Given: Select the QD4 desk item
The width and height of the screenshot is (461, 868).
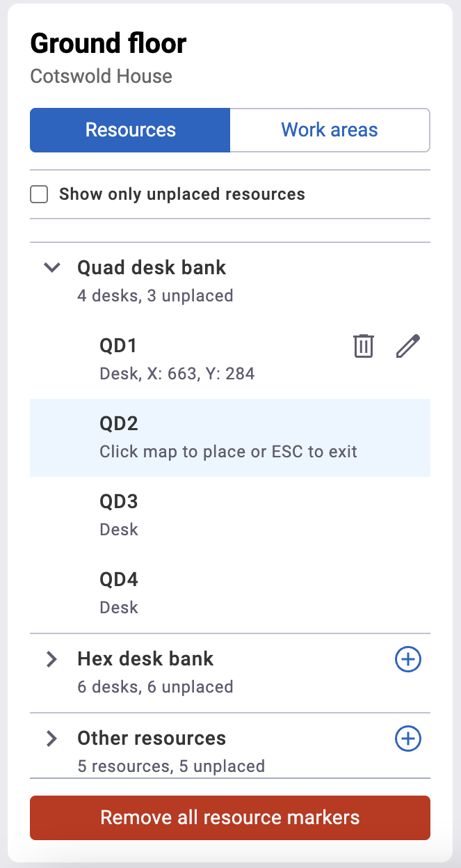Looking at the screenshot, I should tap(230, 594).
